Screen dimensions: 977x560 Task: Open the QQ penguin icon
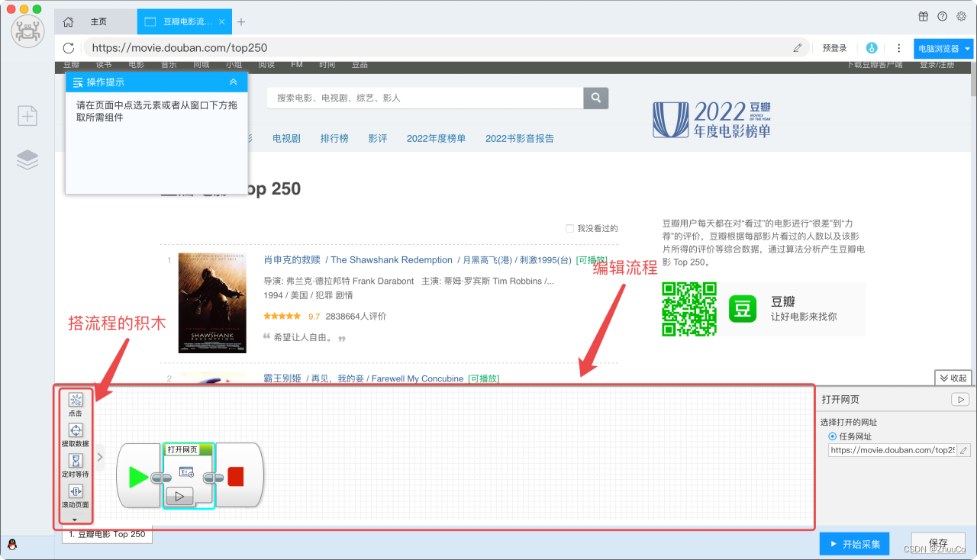[x=11, y=545]
